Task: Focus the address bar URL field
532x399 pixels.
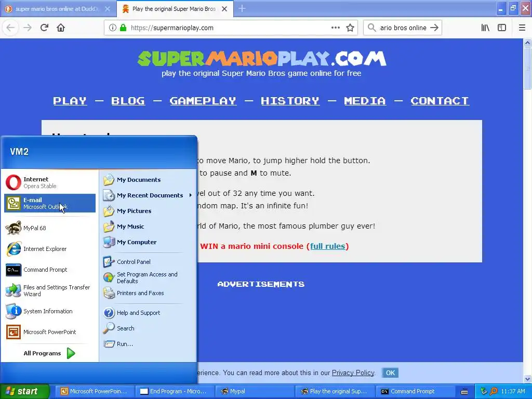Action: point(231,28)
